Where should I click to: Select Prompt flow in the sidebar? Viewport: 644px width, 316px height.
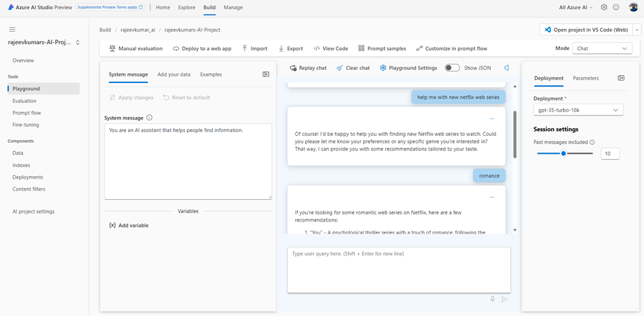[26, 113]
